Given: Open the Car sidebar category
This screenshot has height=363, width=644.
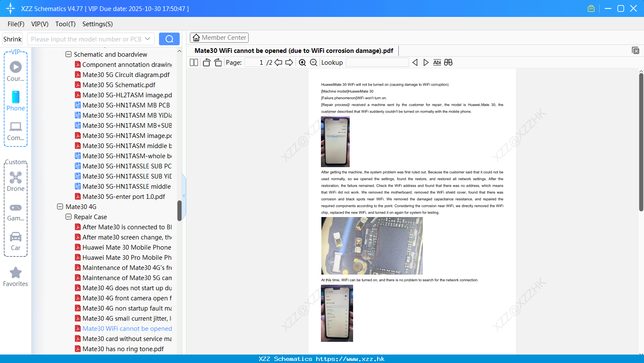Looking at the screenshot, I should 16,241.
